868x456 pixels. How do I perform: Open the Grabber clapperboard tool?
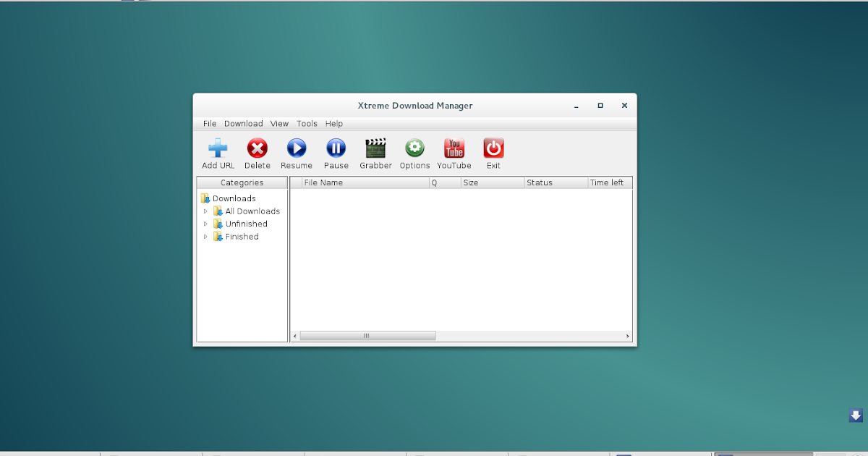click(375, 148)
